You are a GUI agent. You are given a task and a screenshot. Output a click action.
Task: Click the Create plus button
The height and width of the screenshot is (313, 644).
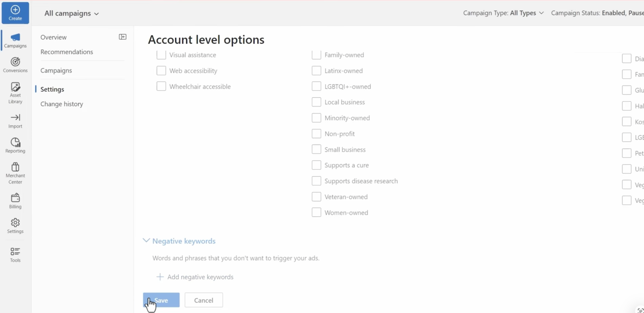tap(15, 13)
